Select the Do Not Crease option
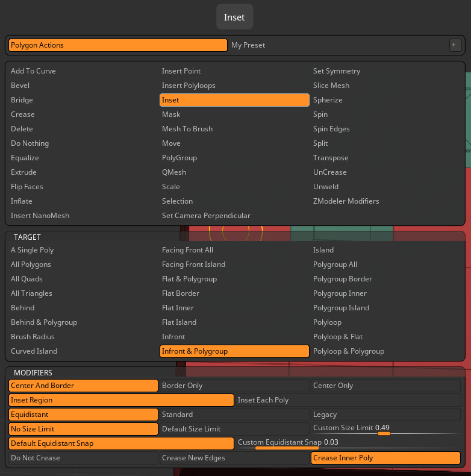471x476 pixels. [x=83, y=458]
